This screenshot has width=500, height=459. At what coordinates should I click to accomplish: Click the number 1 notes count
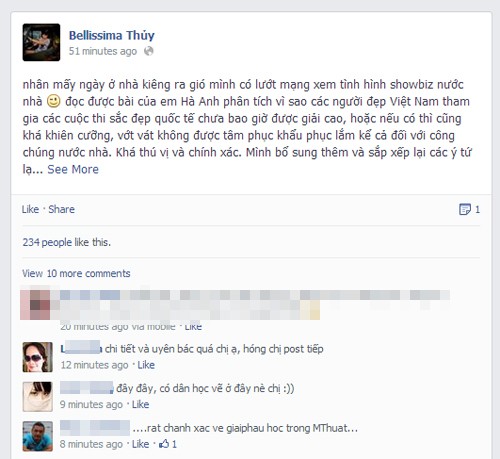click(477, 209)
